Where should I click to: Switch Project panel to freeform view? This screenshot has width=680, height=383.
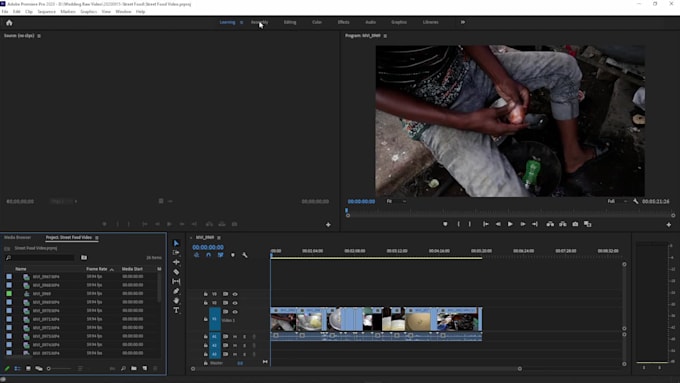[x=39, y=369]
